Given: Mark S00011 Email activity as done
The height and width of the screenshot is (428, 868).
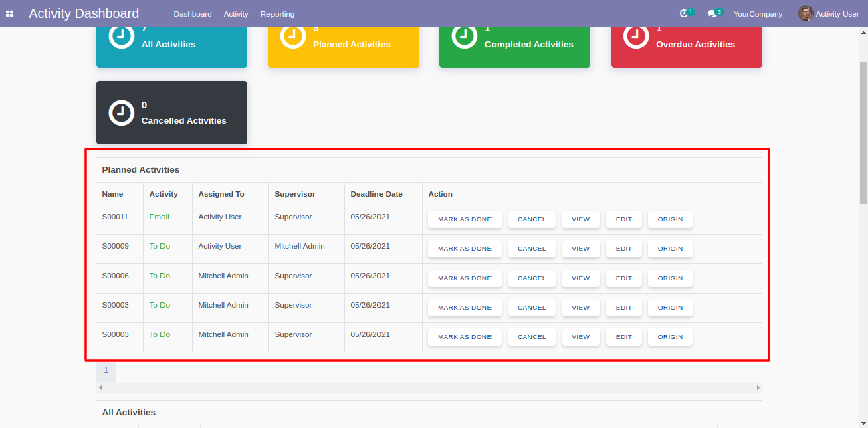Looking at the screenshot, I should pos(465,219).
